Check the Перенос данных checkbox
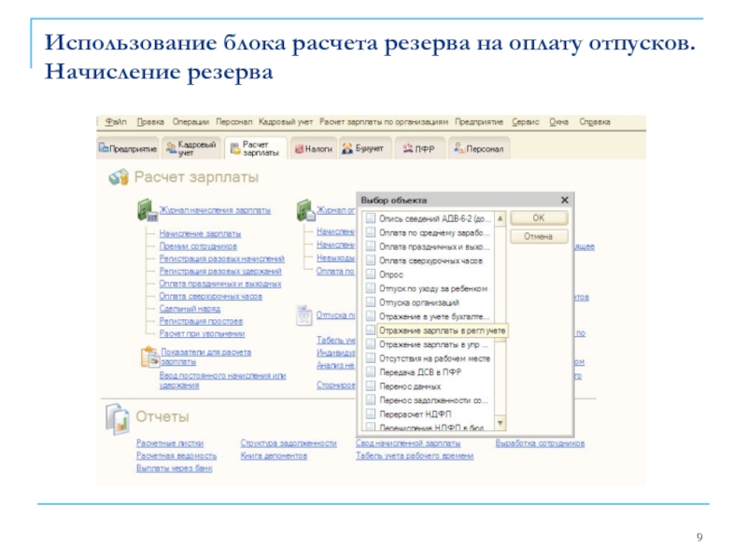Image resolution: width=747 pixels, height=560 pixels. point(369,386)
